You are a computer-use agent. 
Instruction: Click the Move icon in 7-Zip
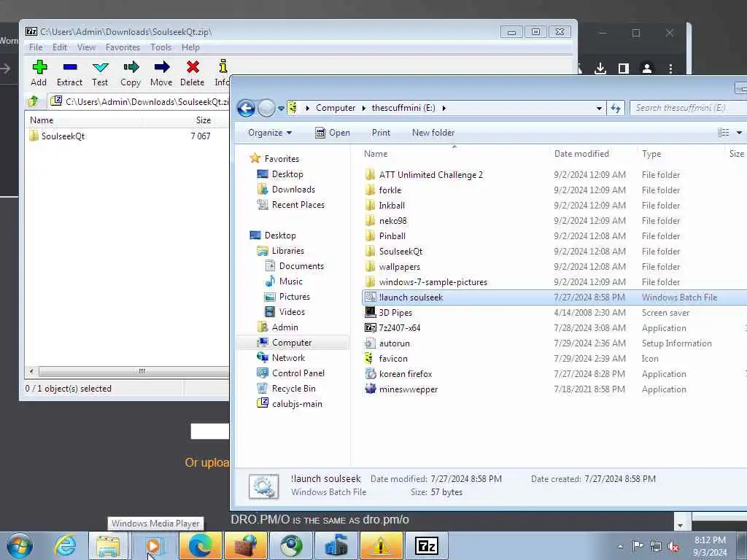pyautogui.click(x=161, y=67)
